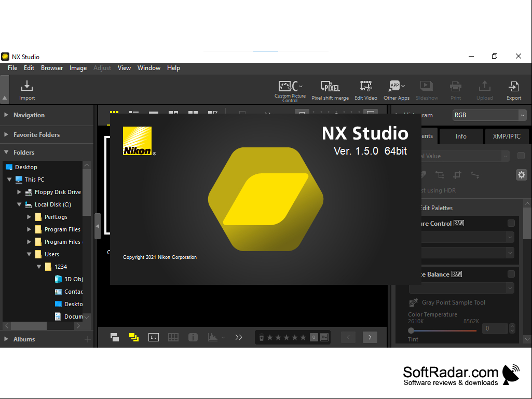Open the White Balance dropdown

(461, 288)
